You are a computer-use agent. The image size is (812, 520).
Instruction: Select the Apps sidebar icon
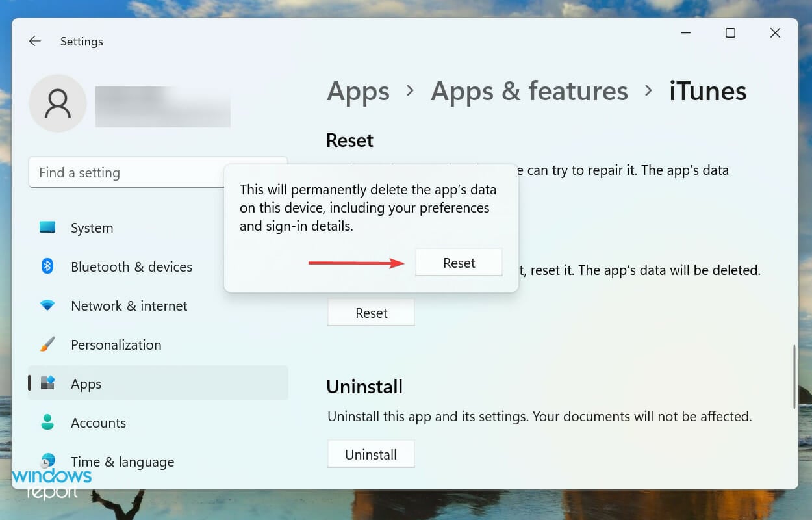47,383
